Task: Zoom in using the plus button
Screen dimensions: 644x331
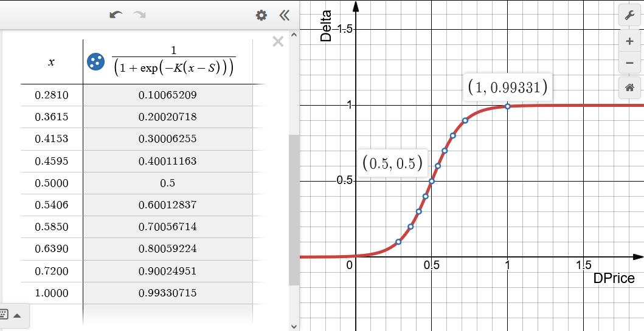Action: 629,41
